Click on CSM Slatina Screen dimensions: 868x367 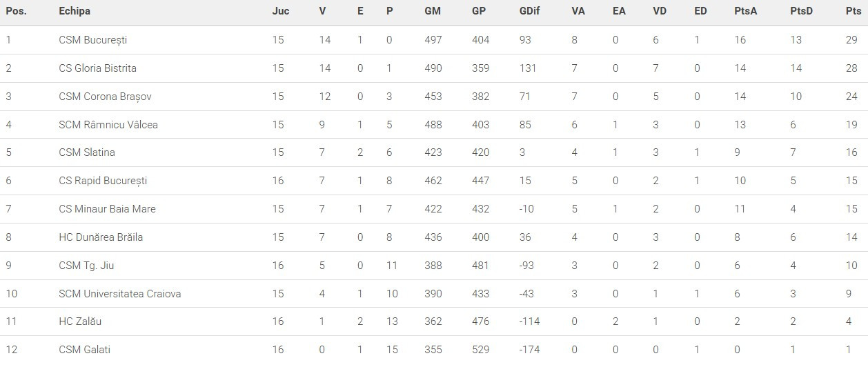pos(87,152)
